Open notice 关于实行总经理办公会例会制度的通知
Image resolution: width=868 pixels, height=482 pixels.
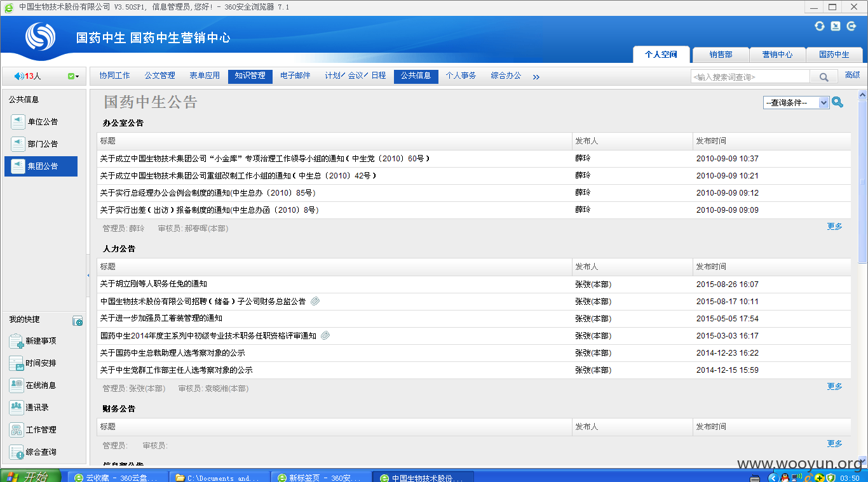(x=208, y=193)
